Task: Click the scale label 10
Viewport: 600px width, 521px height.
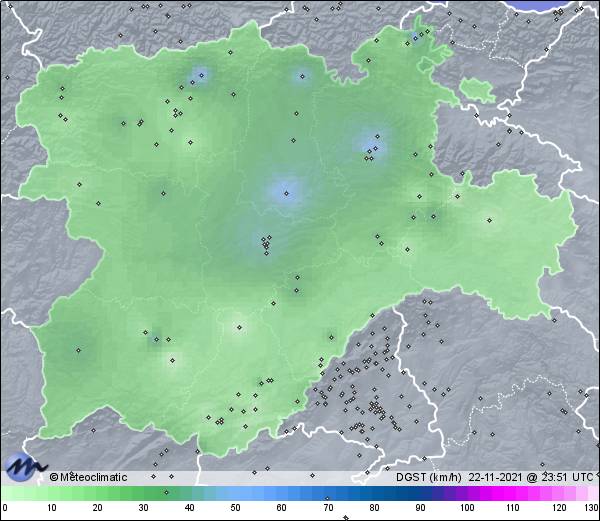Action: coord(52,508)
